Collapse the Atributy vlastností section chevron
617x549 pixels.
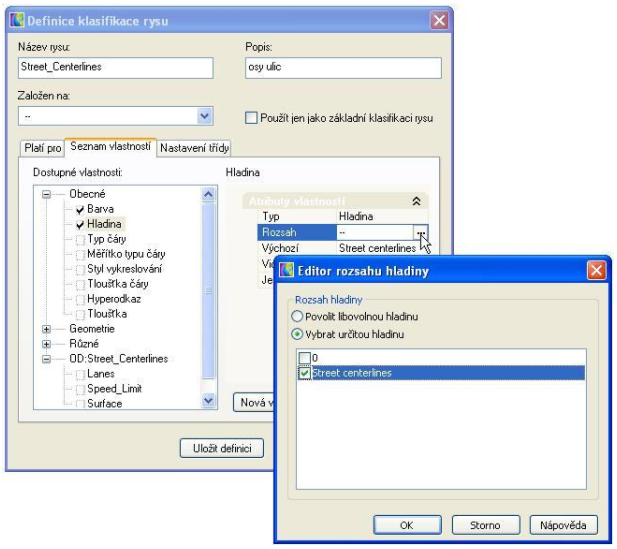tap(416, 201)
